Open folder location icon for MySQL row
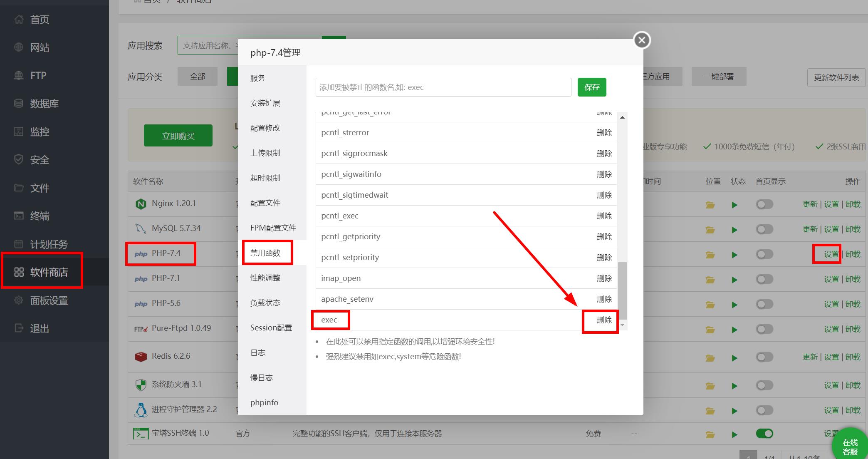 coord(710,230)
